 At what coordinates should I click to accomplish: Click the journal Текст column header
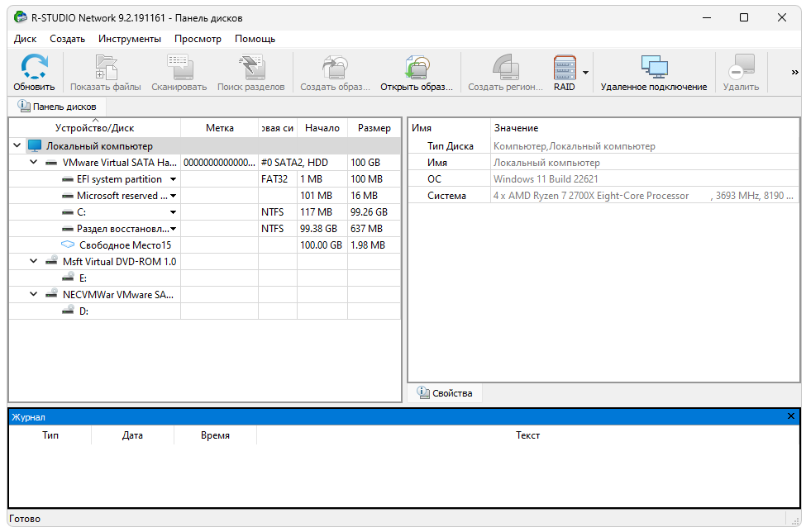click(x=527, y=435)
